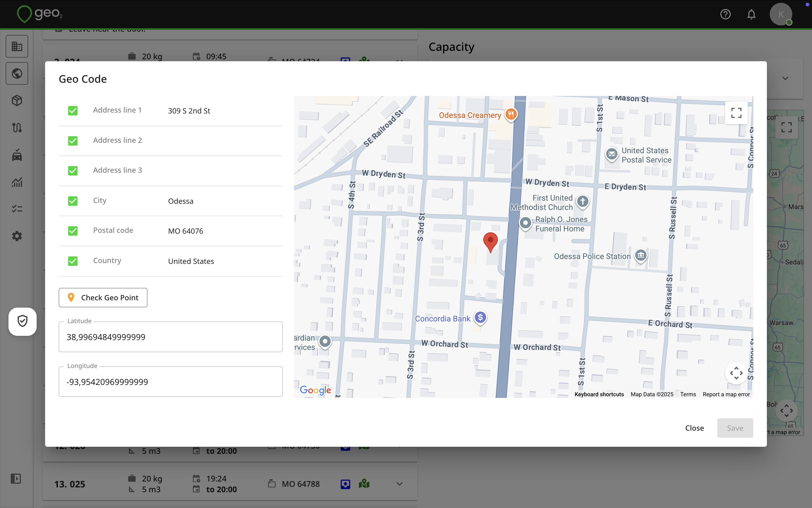812x508 pixels.
Task: Select the globe icon in sidebar
Action: click(17, 73)
